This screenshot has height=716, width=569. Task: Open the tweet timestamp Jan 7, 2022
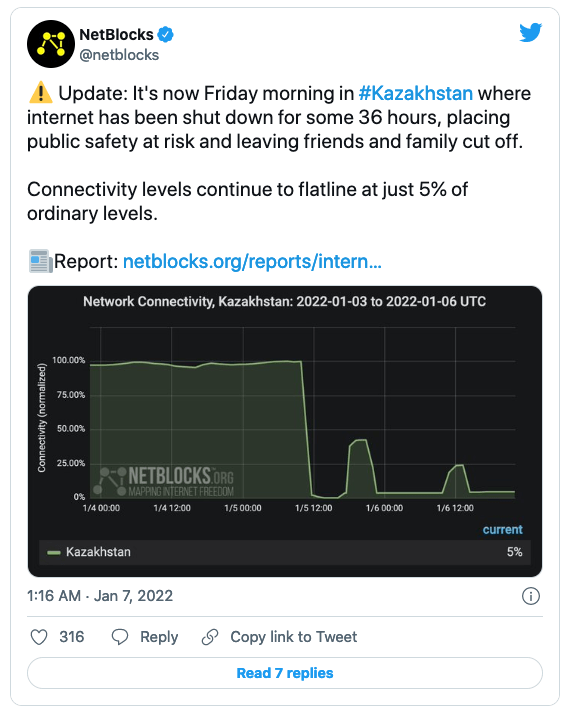(x=100, y=596)
